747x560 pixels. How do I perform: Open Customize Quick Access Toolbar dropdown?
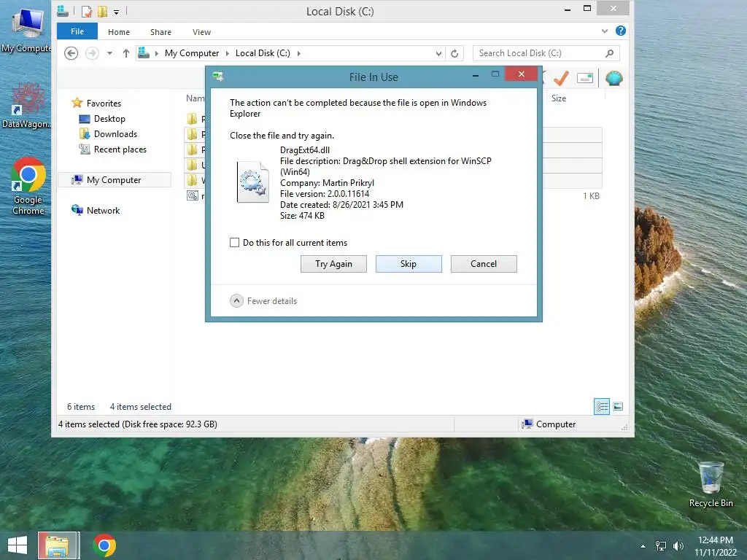(x=116, y=12)
